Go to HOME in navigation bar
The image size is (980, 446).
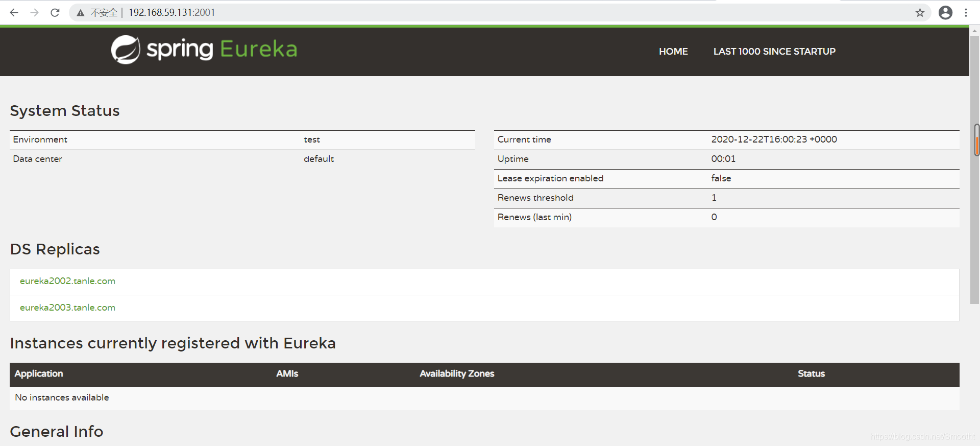click(673, 52)
